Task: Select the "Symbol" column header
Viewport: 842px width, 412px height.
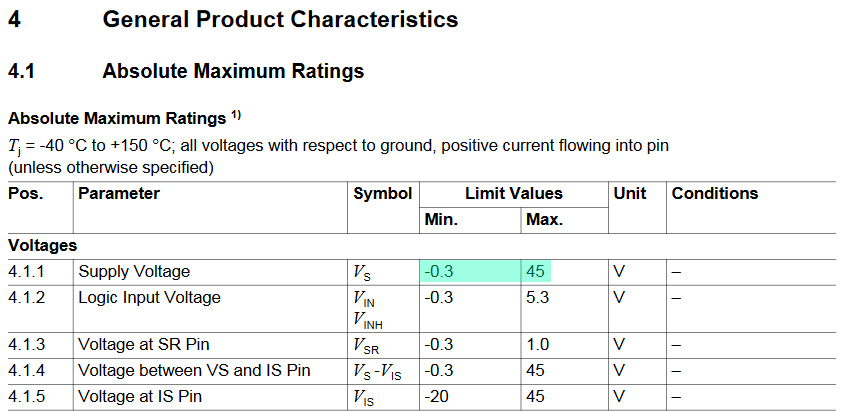Action: (383, 194)
